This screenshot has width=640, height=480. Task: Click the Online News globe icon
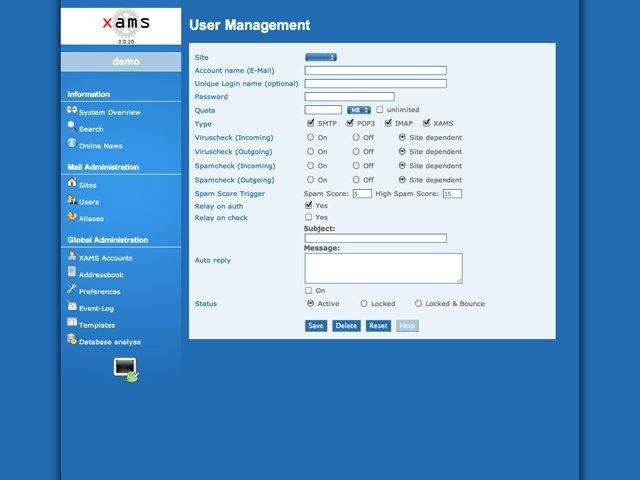coord(72,143)
